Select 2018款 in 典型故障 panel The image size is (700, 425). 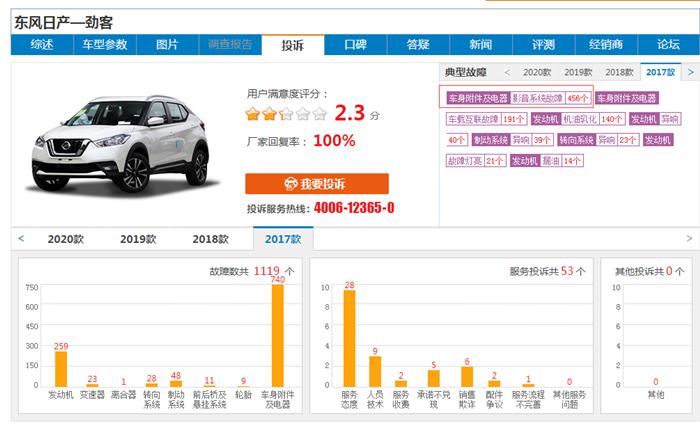tap(619, 72)
